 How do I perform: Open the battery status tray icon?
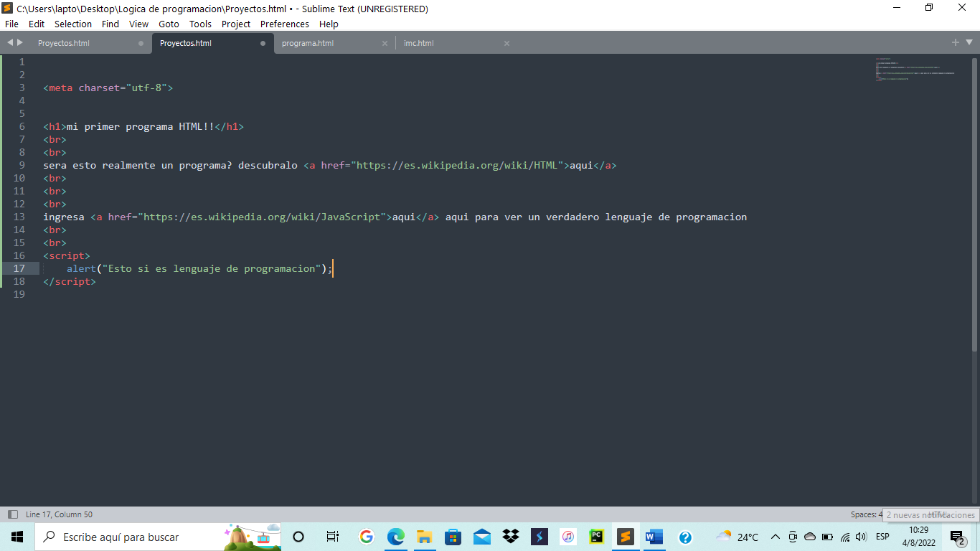coord(827,537)
